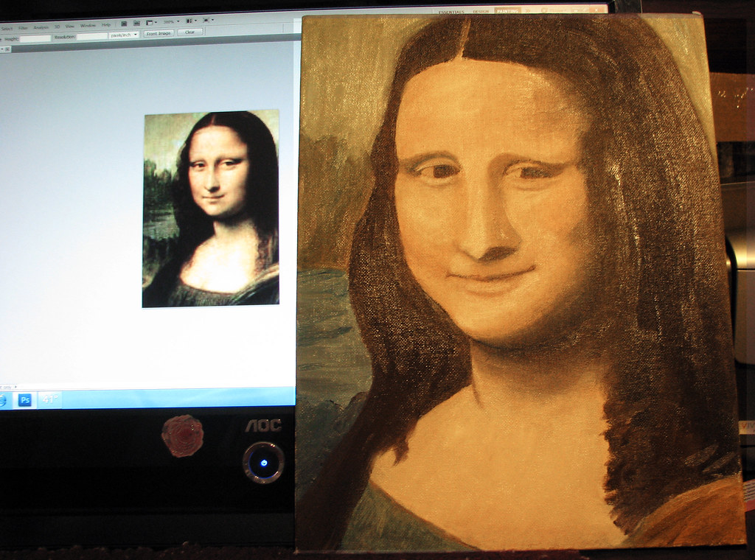Click the Mona Lisa image on the canvas
Viewport: 755px width, 560px height.
point(210,208)
